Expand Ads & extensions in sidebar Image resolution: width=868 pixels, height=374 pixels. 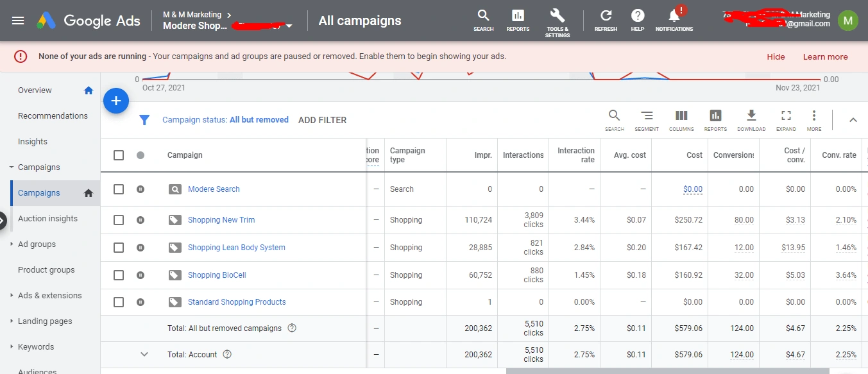tap(12, 296)
